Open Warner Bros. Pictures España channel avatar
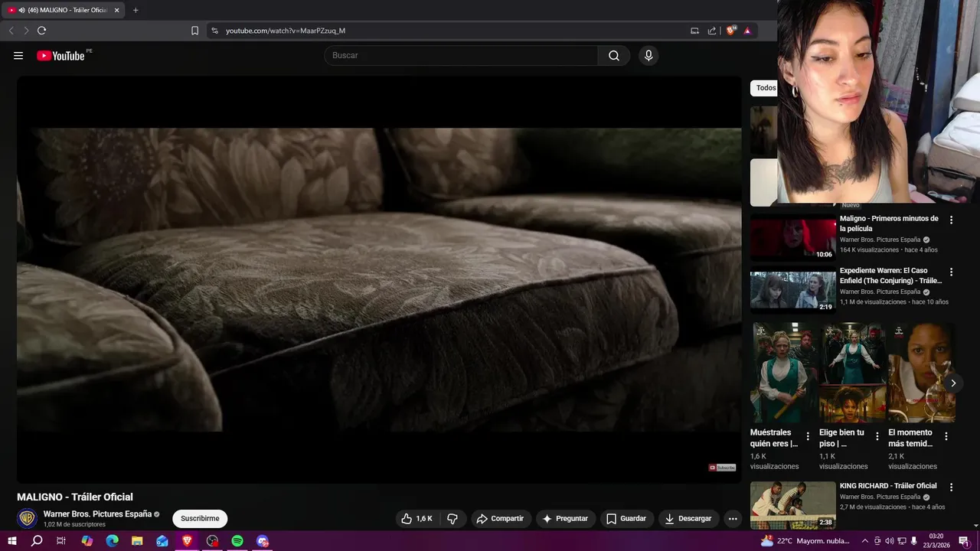This screenshot has height=551, width=980. (27, 518)
